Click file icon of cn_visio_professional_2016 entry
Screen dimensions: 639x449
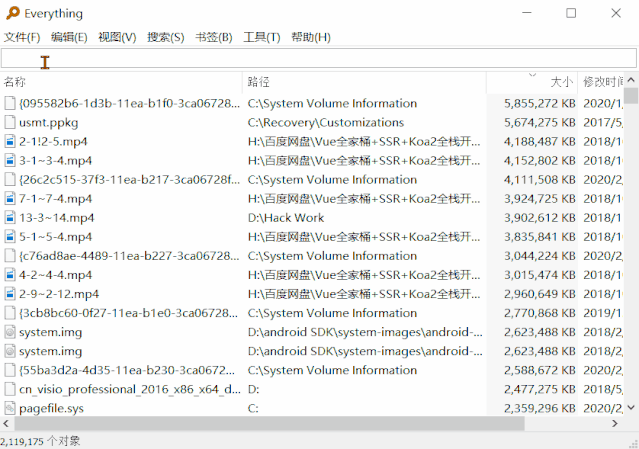(x=10, y=389)
